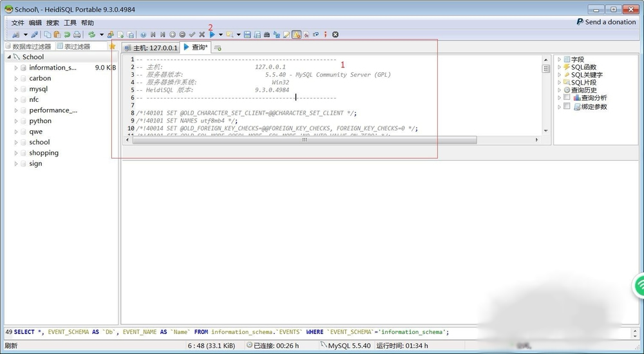Click the refresh icon in the toolbar
Viewport: 644px width, 354px height.
coord(92,34)
